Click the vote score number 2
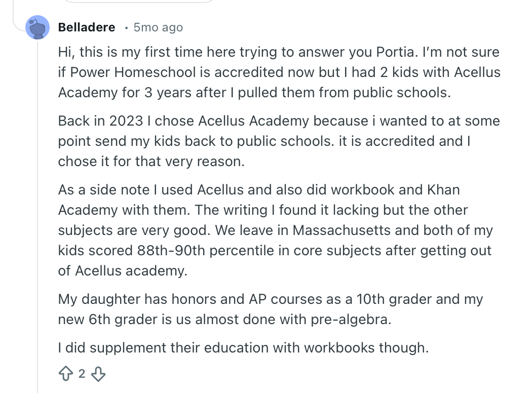The image size is (532, 393). click(x=81, y=374)
